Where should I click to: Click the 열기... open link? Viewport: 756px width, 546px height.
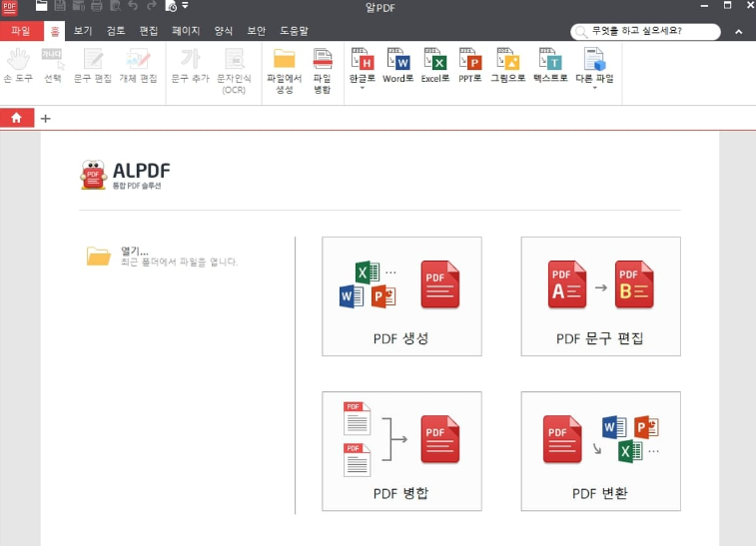135,252
